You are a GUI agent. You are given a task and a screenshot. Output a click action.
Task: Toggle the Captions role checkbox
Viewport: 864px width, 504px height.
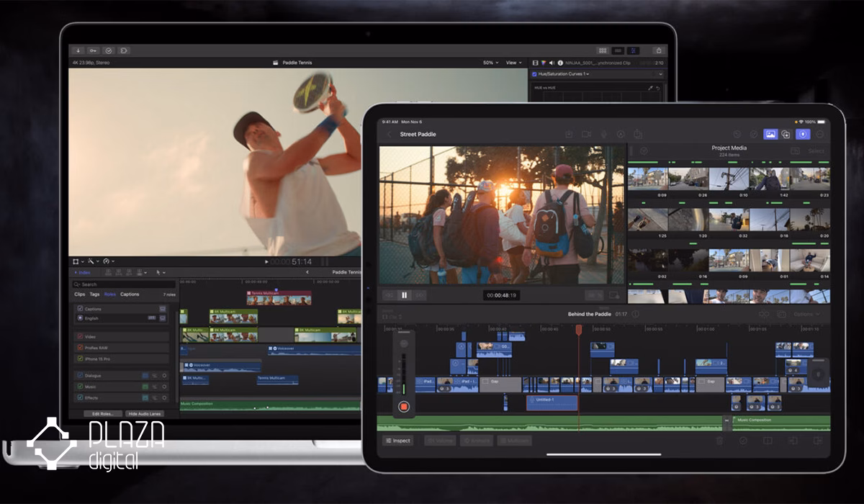pyautogui.click(x=80, y=309)
